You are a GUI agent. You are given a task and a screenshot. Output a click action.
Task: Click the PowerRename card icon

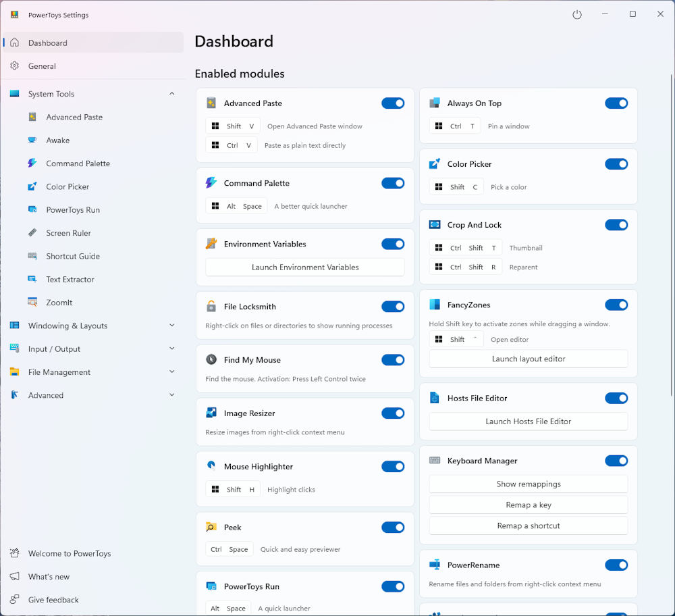coord(434,565)
